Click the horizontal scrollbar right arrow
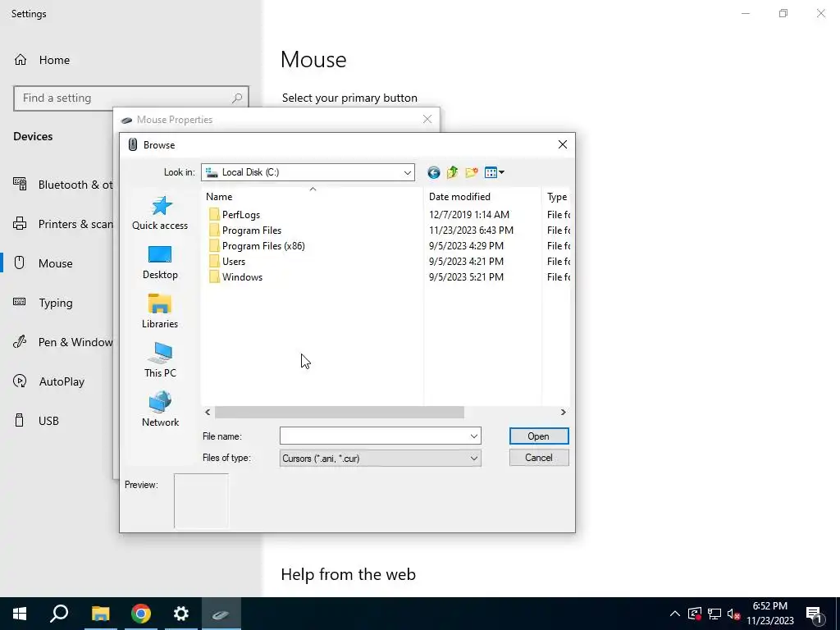Image resolution: width=840 pixels, height=630 pixels. [563, 413]
